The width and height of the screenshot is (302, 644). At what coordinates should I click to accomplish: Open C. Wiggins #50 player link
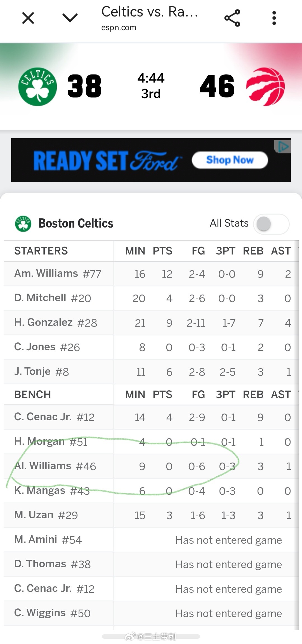pos(52,613)
